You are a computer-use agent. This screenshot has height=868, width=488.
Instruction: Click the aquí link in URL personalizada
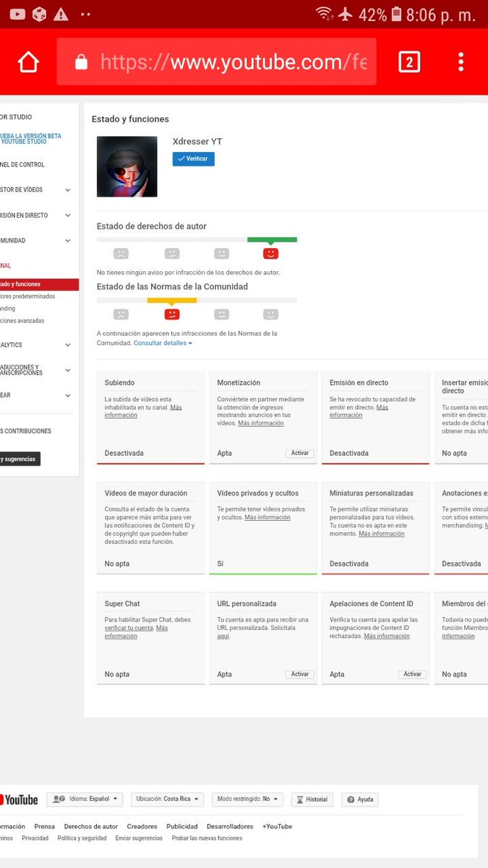(223, 636)
